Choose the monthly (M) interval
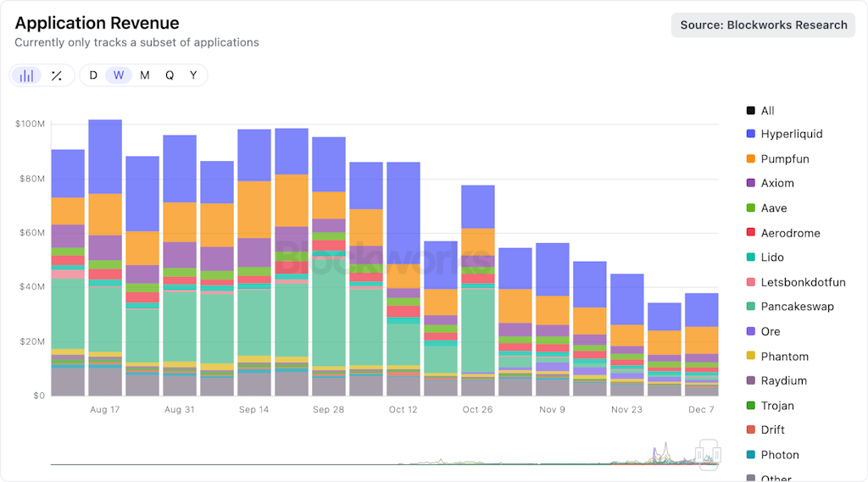 click(x=145, y=75)
